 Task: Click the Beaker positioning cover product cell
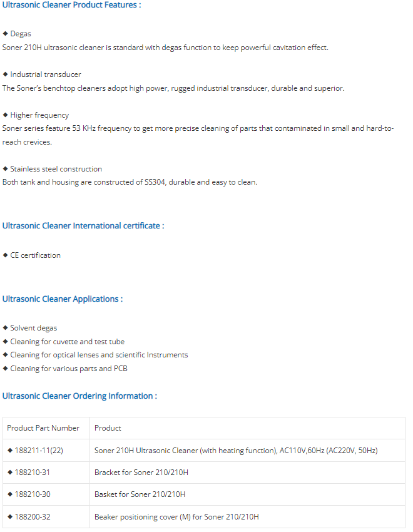pos(248,517)
